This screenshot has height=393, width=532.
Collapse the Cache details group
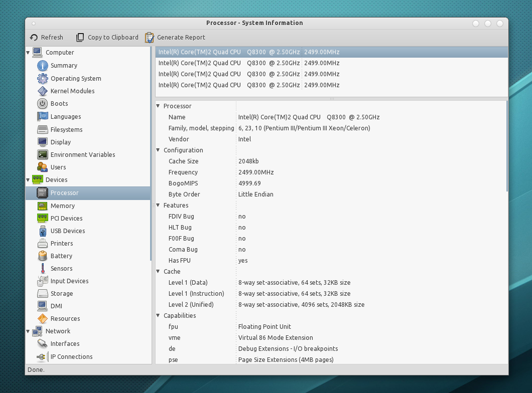(158, 271)
